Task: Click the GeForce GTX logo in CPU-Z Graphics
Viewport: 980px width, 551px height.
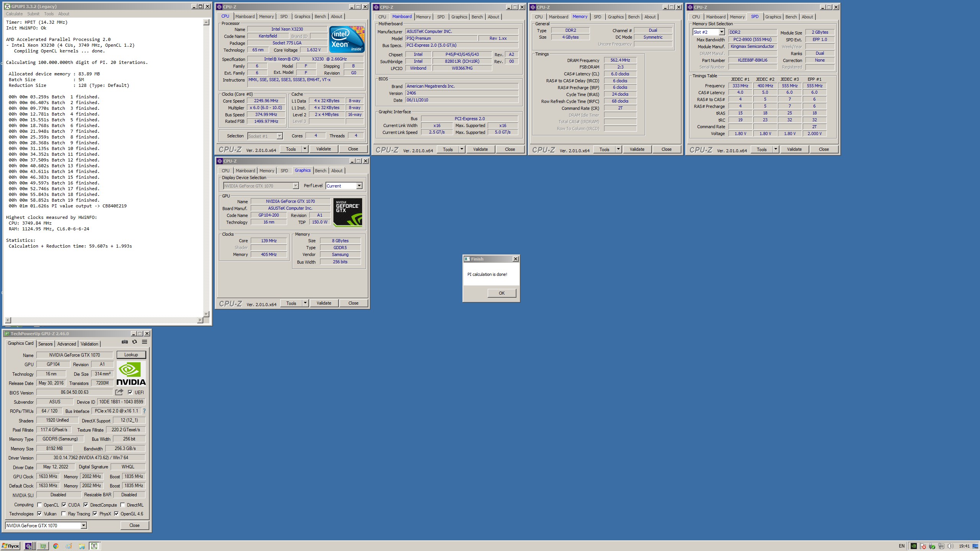Action: [348, 212]
